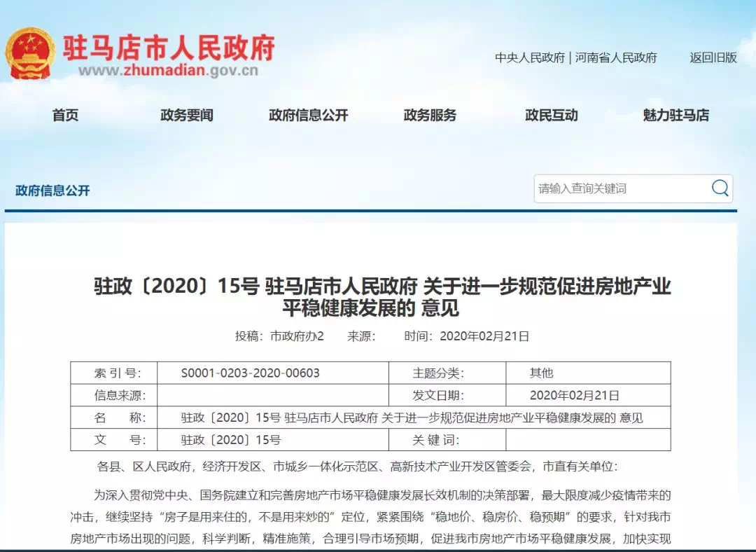The height and width of the screenshot is (552, 756).
Task: Focus the keyword search input field
Action: pyautogui.click(x=619, y=188)
